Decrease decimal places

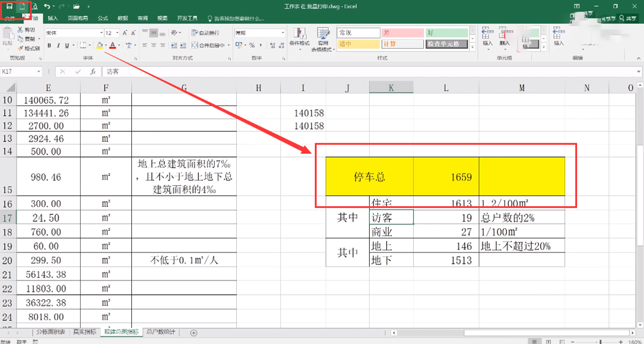(281, 45)
